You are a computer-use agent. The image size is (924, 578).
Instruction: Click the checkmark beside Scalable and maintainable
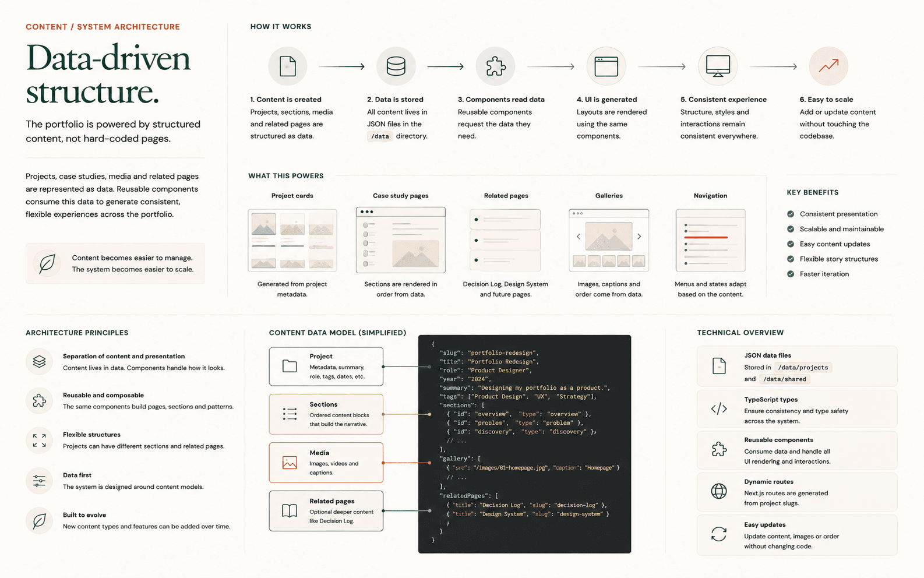click(x=791, y=229)
